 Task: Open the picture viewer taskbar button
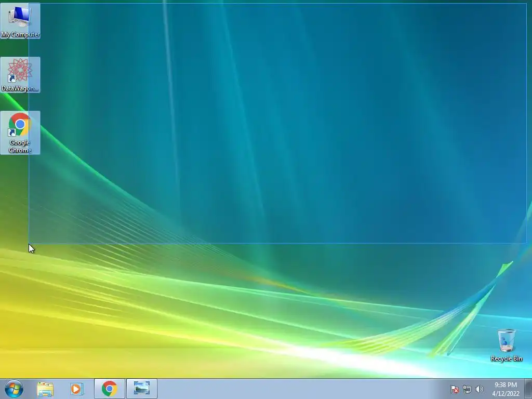pyautogui.click(x=142, y=389)
